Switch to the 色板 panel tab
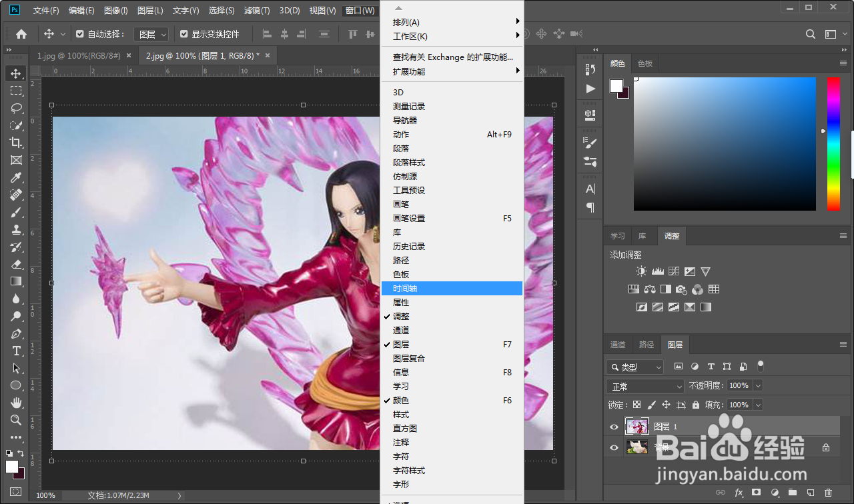 coord(645,63)
